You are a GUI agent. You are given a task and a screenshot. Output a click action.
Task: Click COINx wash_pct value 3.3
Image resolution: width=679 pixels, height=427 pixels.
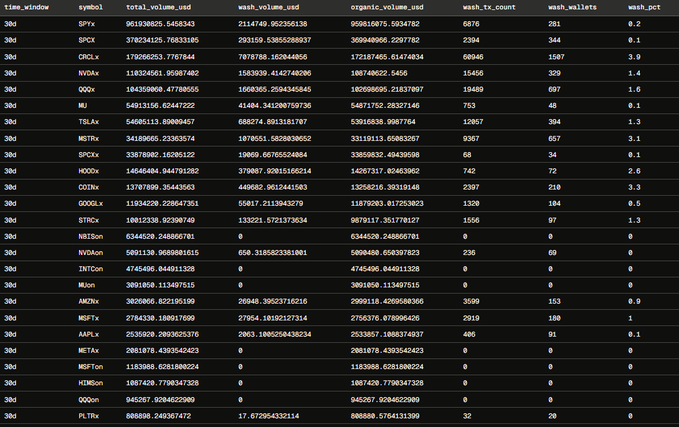(x=634, y=187)
